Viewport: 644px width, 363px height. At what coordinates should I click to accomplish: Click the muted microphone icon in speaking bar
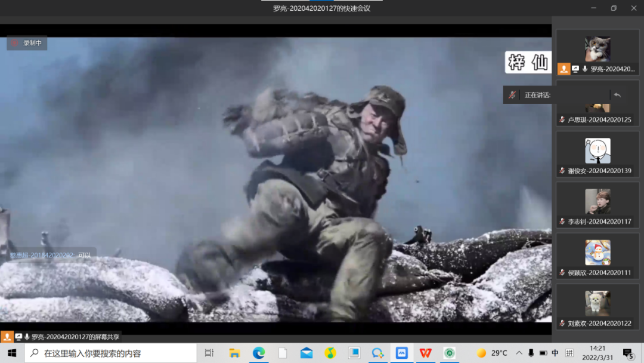pos(512,95)
